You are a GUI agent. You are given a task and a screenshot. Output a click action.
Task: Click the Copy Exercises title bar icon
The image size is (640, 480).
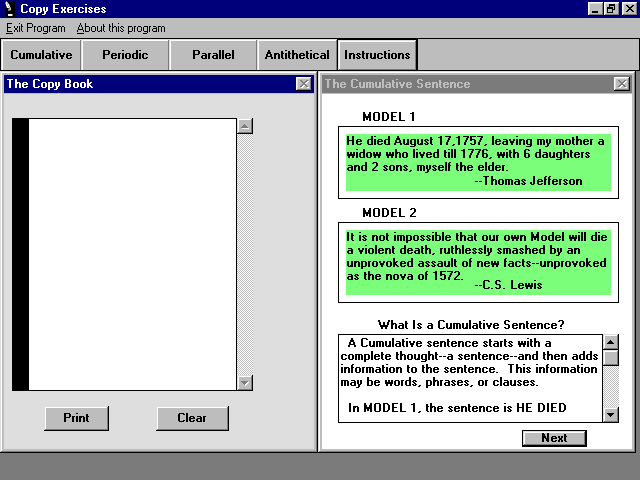9,9
